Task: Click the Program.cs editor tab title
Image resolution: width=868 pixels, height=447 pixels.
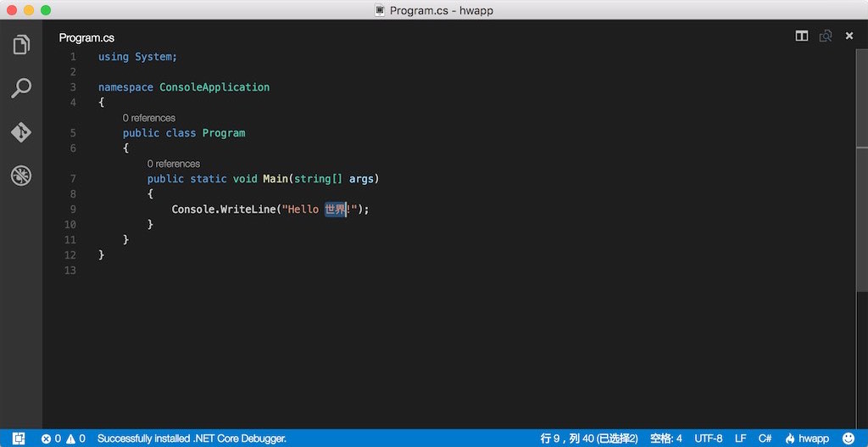Action: (87, 38)
